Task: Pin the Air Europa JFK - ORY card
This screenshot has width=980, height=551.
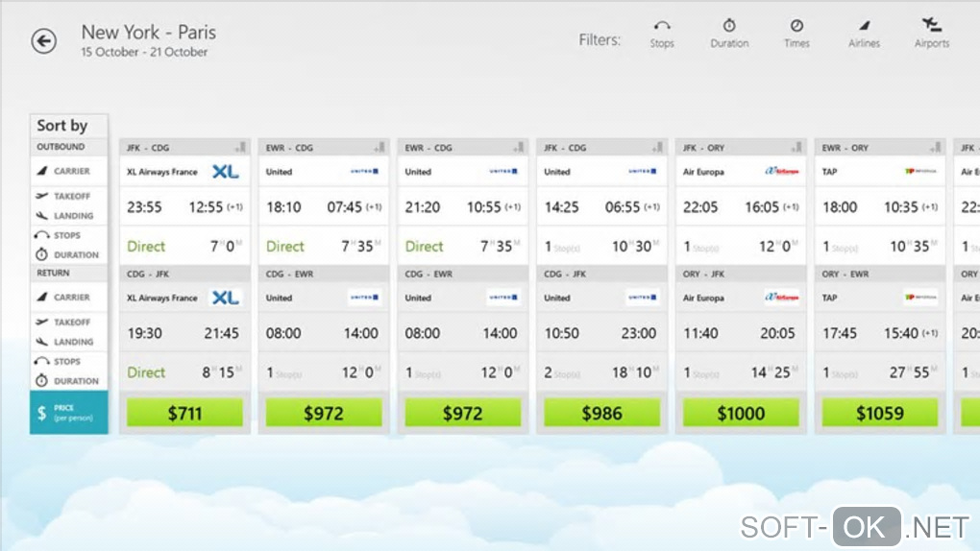Action: coord(796,148)
